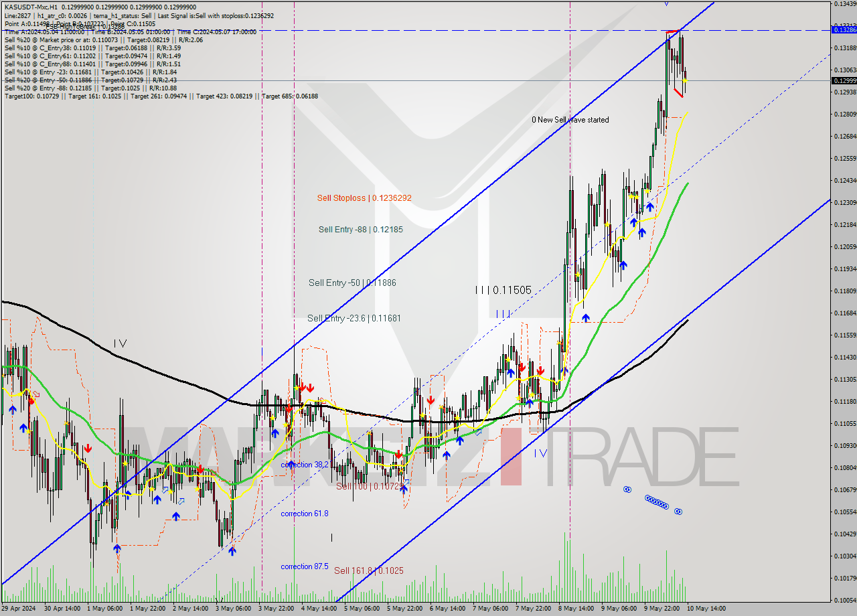Viewport: 857px width, 616px height.
Task: Select the 'correction 87.5' label
Action: coord(305,566)
